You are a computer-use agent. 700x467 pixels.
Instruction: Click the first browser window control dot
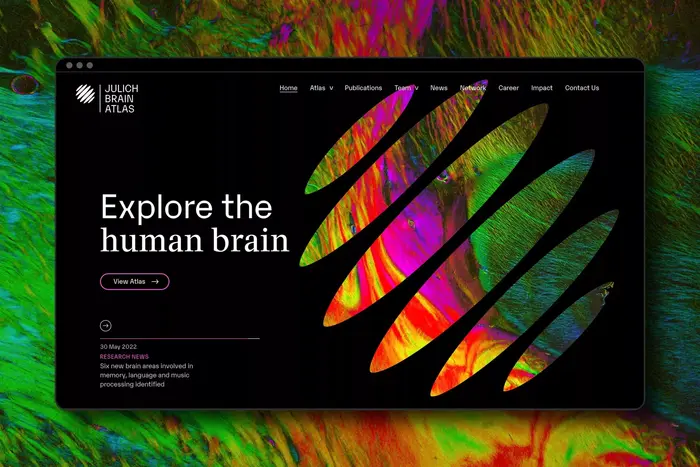tap(69, 65)
